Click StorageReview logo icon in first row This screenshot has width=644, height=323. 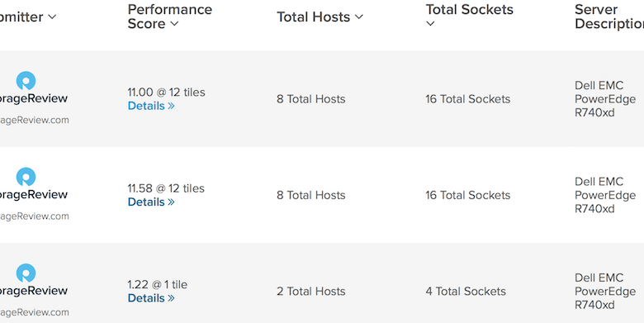(x=26, y=81)
